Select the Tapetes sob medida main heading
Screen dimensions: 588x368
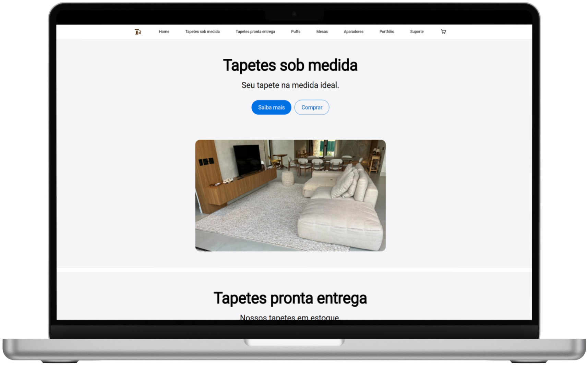coord(290,65)
